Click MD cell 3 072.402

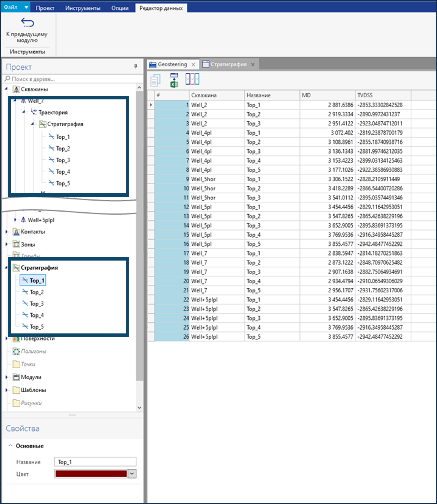point(327,133)
